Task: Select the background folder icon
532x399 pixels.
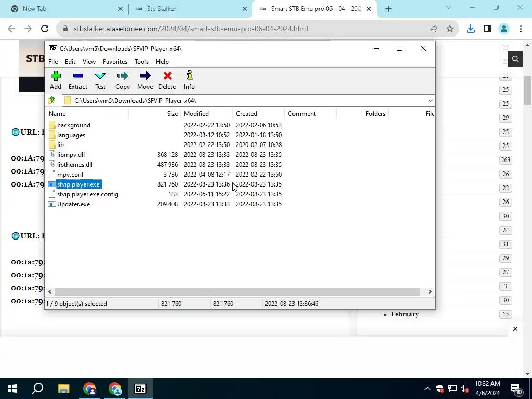Action: click(51, 125)
